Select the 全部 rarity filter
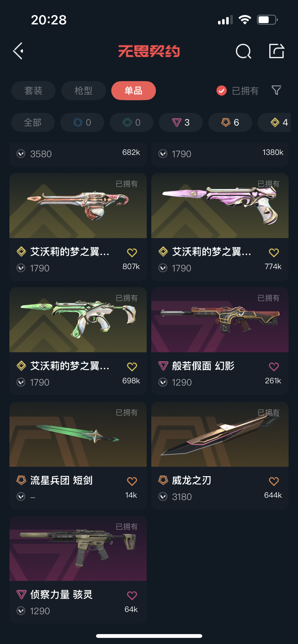298x644 pixels. pyautogui.click(x=33, y=122)
